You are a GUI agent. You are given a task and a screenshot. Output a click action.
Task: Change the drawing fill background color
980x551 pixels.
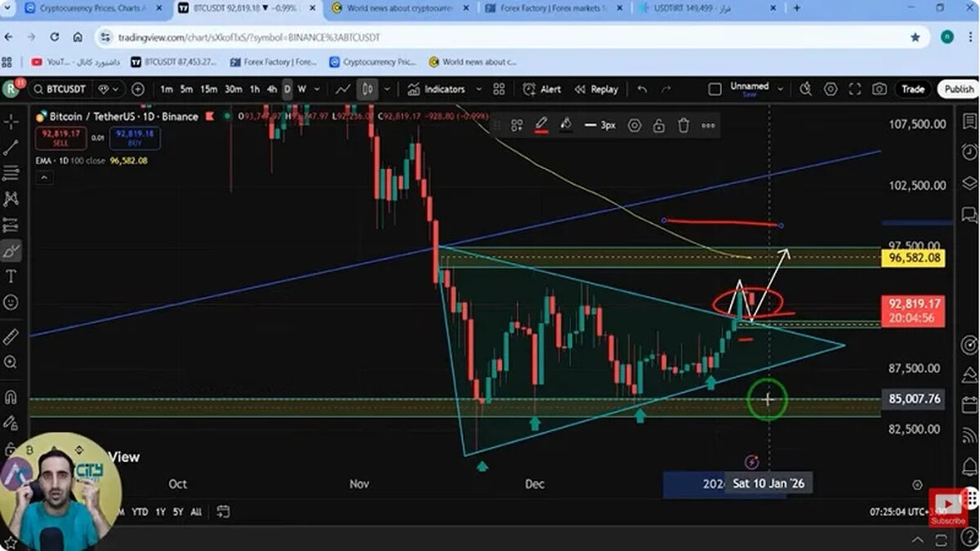565,125
